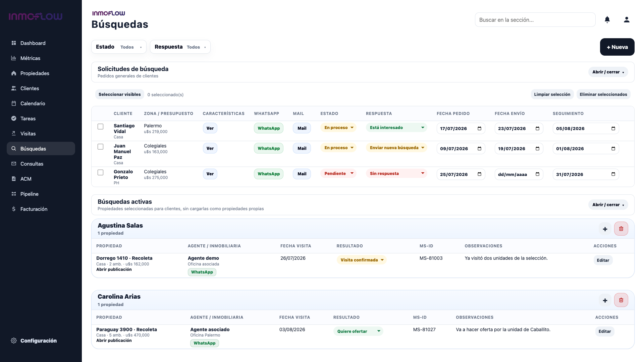Open calendar picker for 31/07/2026 seguimiento
Viewport: 644px width, 362px height.
tap(613, 174)
